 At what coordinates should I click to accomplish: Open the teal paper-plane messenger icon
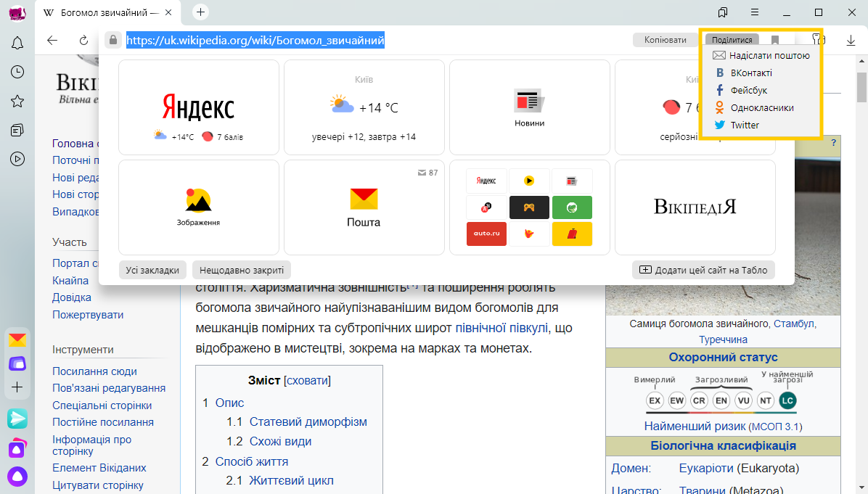click(17, 419)
